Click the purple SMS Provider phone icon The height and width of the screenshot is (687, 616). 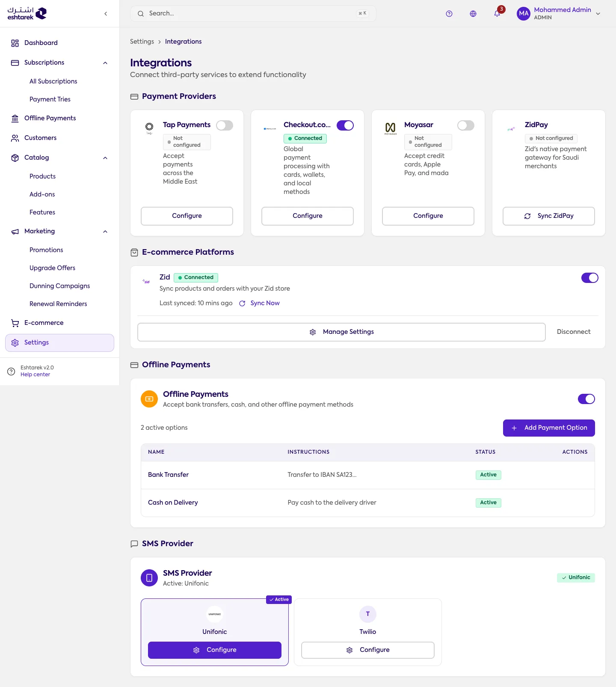pyautogui.click(x=149, y=578)
